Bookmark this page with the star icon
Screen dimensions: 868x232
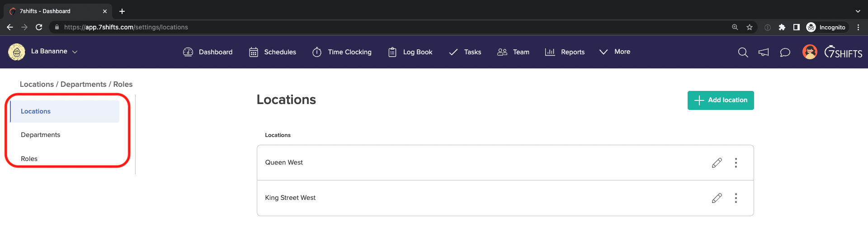(x=750, y=27)
